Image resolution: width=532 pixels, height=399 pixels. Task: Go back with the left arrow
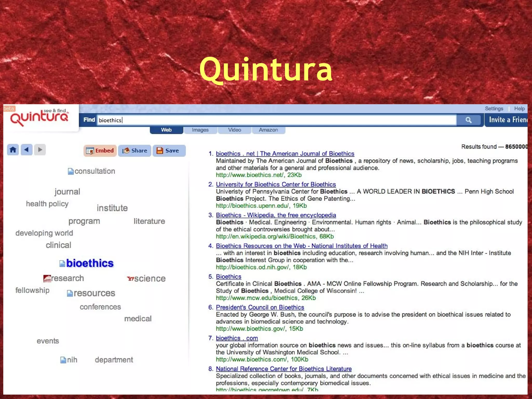click(x=26, y=150)
